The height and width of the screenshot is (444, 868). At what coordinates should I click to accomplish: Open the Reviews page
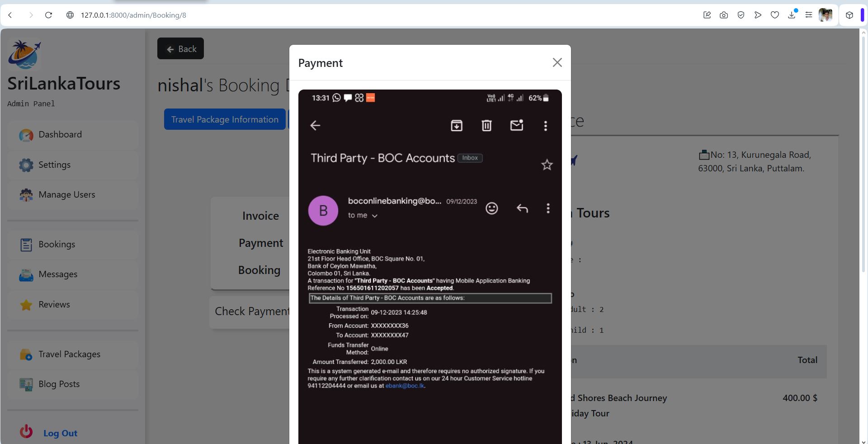click(73, 304)
